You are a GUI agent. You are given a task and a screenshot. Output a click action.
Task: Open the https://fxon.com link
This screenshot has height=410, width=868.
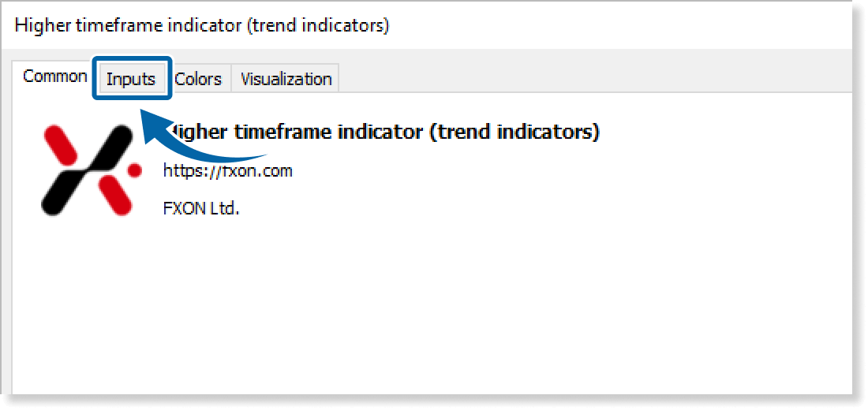coord(227,170)
